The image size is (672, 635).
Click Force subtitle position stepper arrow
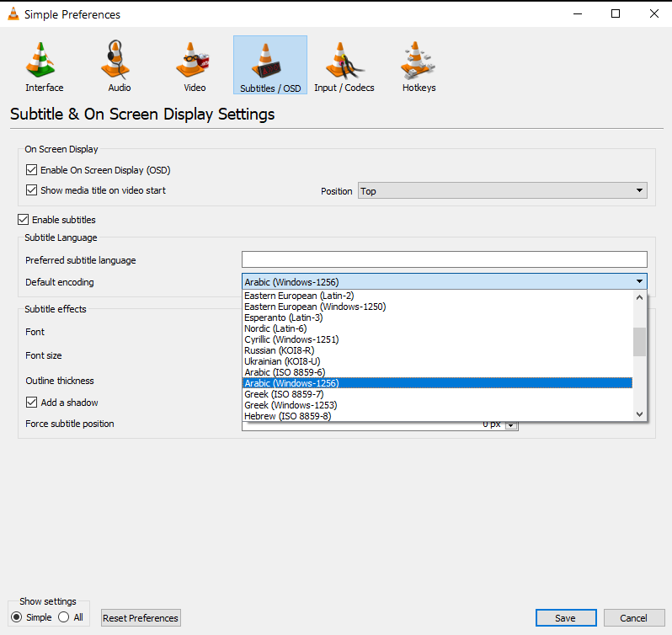[x=511, y=425]
